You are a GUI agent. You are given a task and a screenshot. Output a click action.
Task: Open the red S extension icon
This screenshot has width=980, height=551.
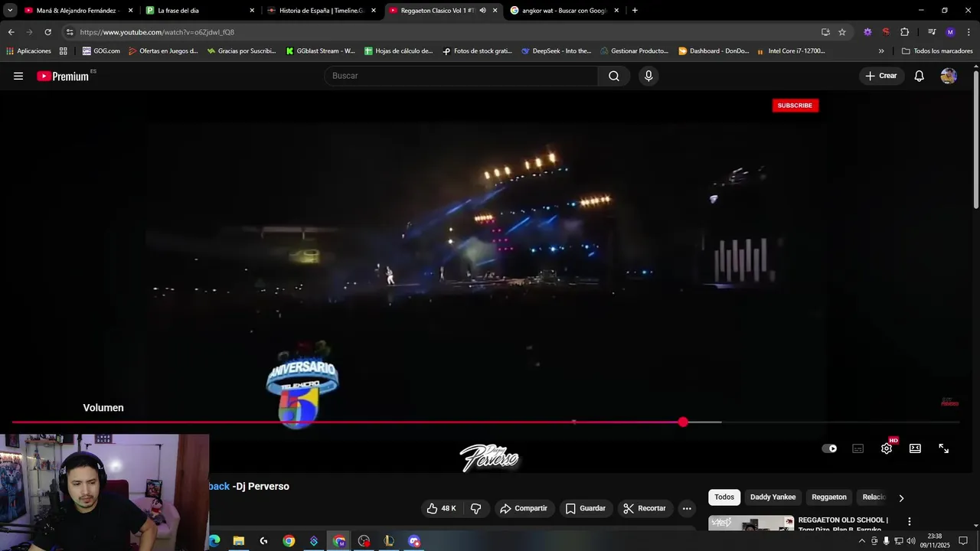(x=886, y=32)
